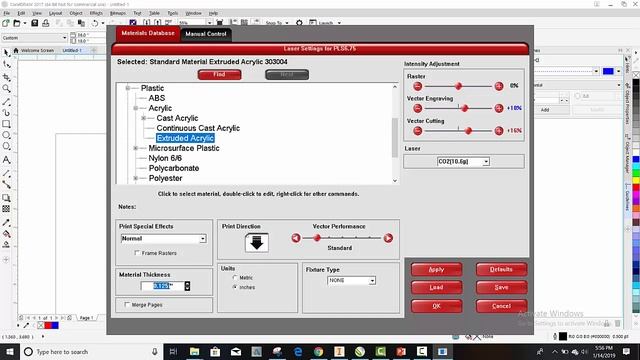Expand the Cast Acrylic node
This screenshot has height=360, width=640.
click(x=144, y=118)
